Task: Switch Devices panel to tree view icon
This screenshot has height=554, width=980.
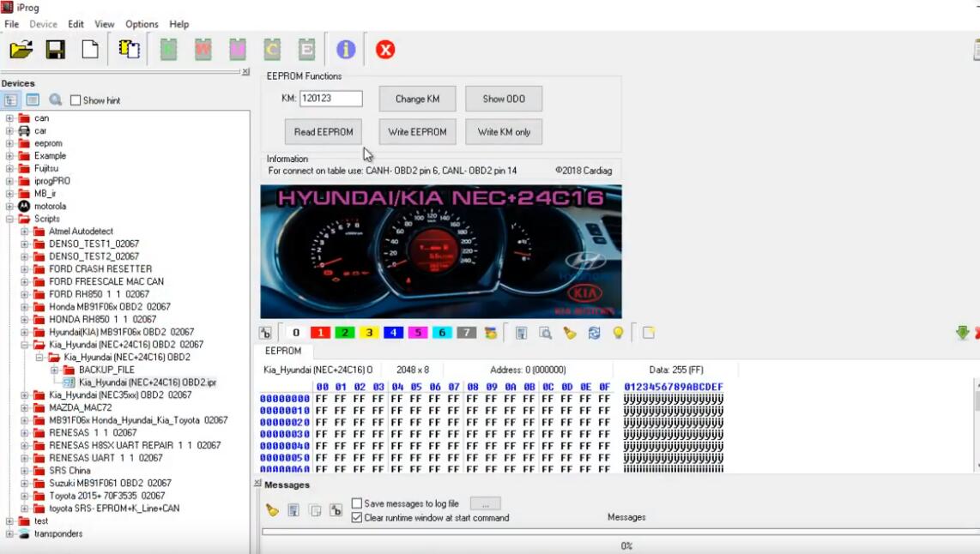Action: (x=10, y=100)
